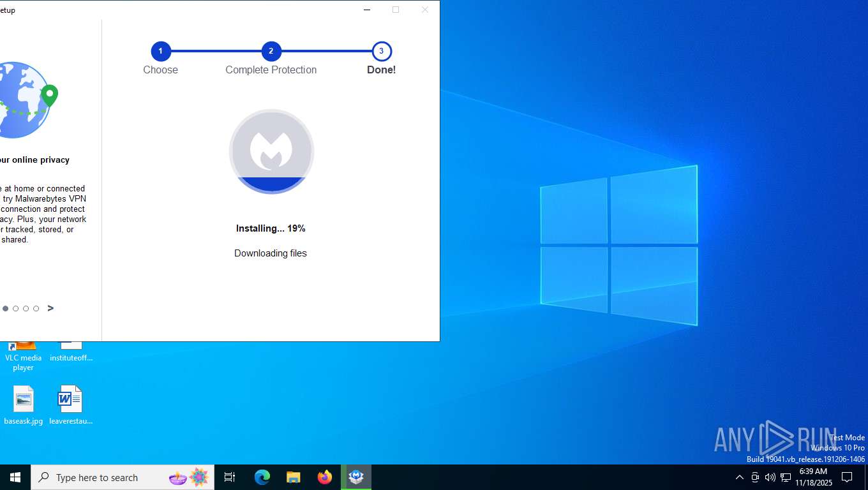Click the 'online privacy' heading text
868x490 pixels.
point(41,160)
